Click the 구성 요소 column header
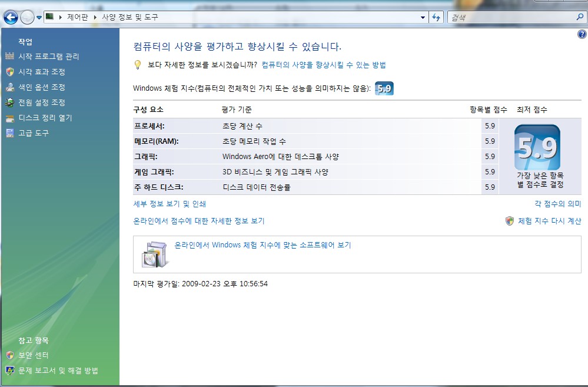This screenshot has width=588, height=387. pos(148,110)
